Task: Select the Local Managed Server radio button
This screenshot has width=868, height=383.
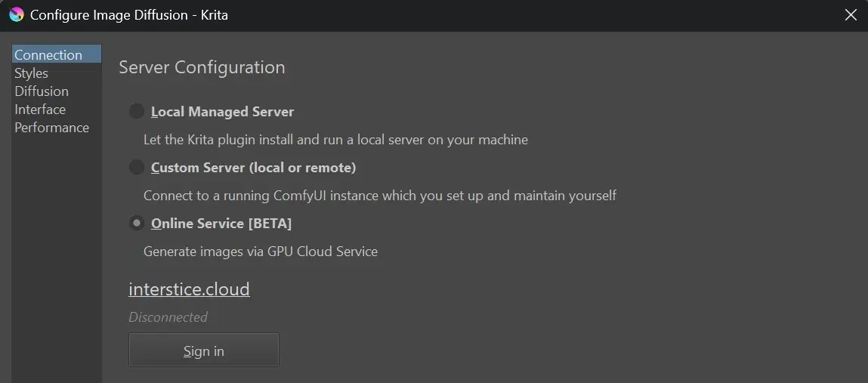Action: pyautogui.click(x=137, y=111)
